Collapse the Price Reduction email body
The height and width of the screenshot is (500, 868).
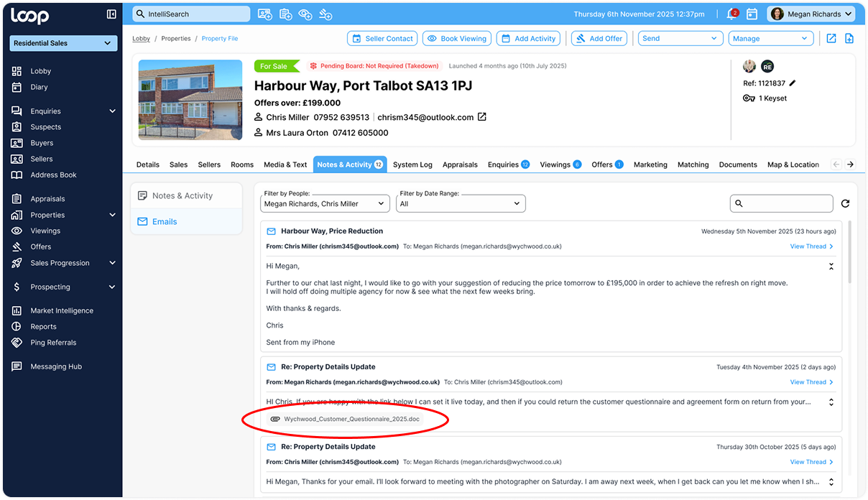831,266
